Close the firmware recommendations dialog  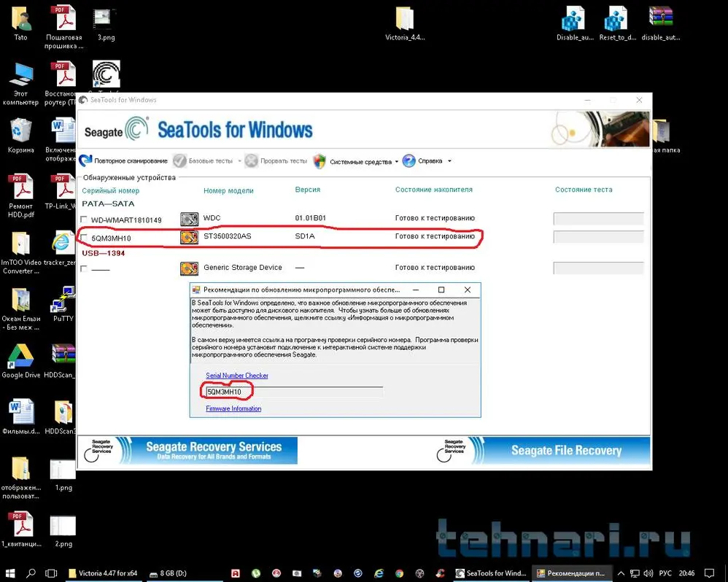[468, 290]
